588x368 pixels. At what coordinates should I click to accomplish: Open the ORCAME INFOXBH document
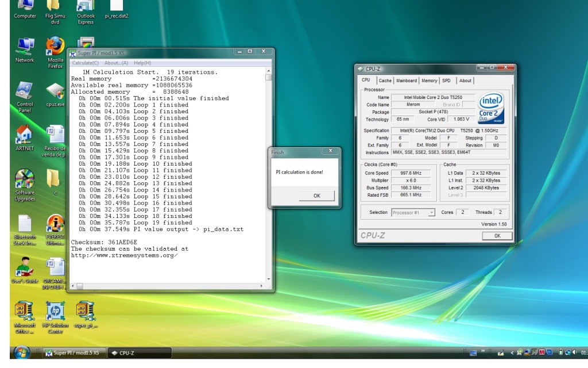point(55,273)
